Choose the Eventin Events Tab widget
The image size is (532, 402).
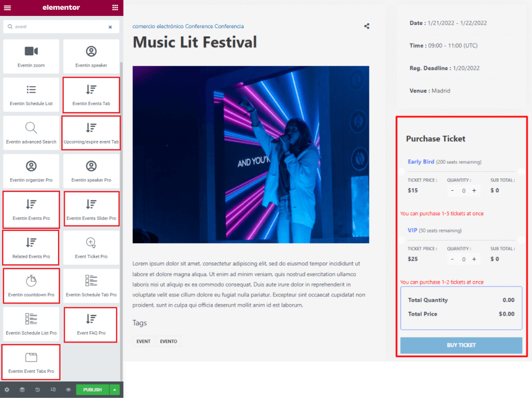click(x=91, y=94)
